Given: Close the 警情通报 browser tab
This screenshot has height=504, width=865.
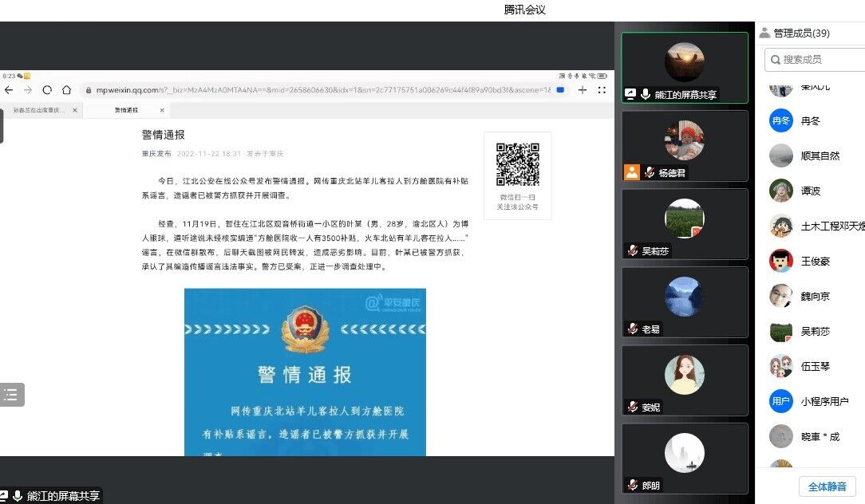Looking at the screenshot, I should click(x=162, y=110).
